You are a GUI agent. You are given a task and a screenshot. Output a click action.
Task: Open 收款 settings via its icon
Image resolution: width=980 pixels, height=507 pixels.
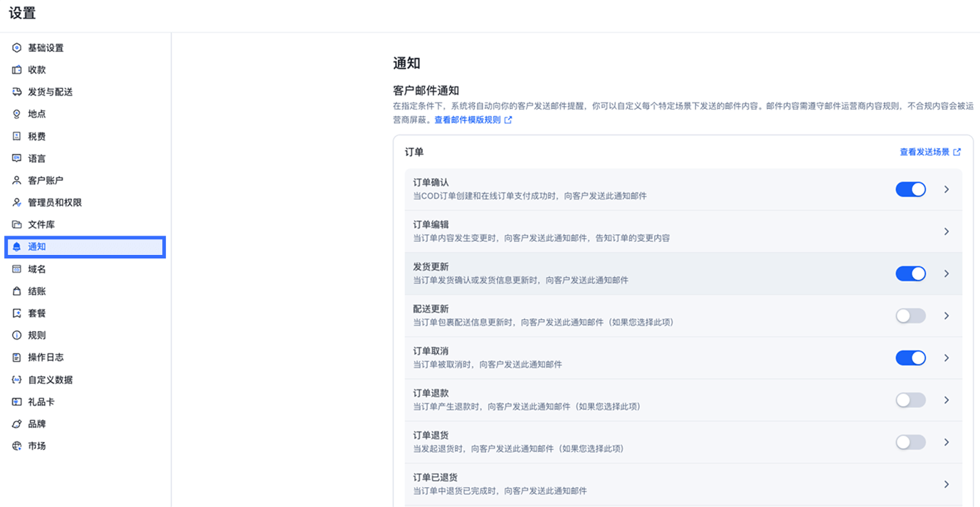16,69
